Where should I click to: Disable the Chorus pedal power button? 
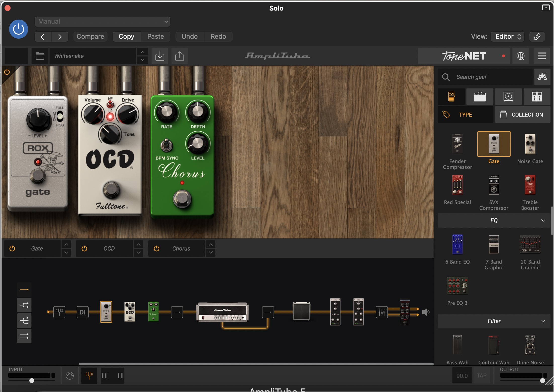(156, 249)
